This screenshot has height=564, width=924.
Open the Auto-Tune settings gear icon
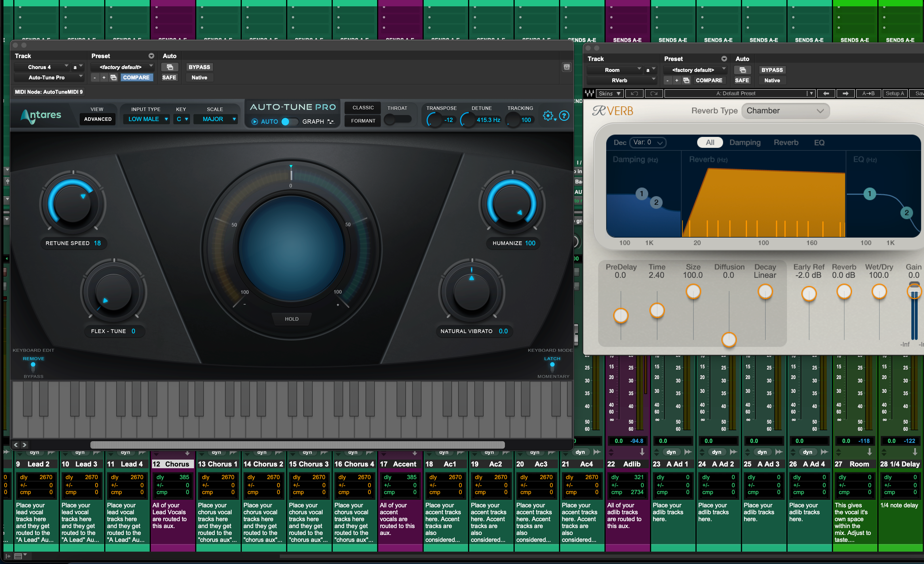tap(549, 116)
